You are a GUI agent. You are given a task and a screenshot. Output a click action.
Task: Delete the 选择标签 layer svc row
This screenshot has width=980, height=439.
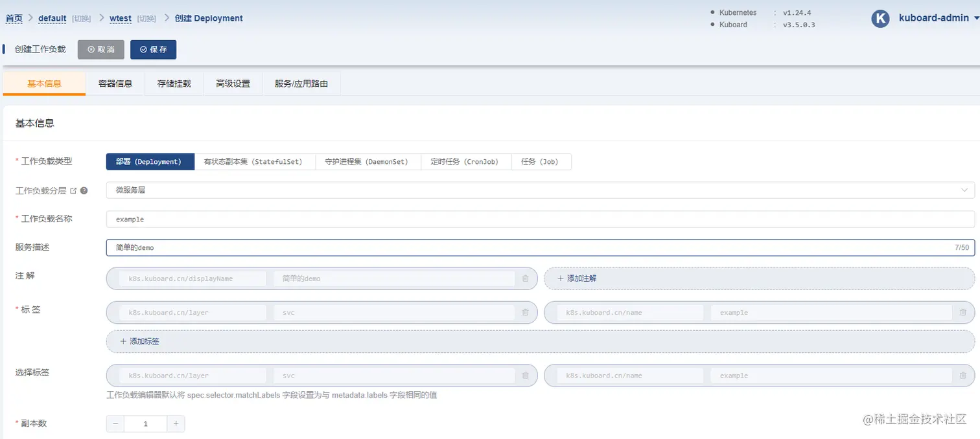coord(525,376)
